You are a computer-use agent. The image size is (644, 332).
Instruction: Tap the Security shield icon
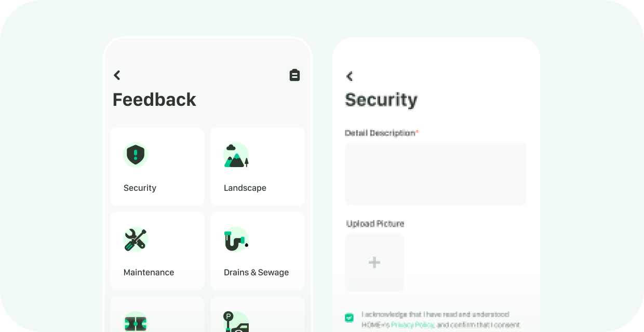(x=136, y=155)
